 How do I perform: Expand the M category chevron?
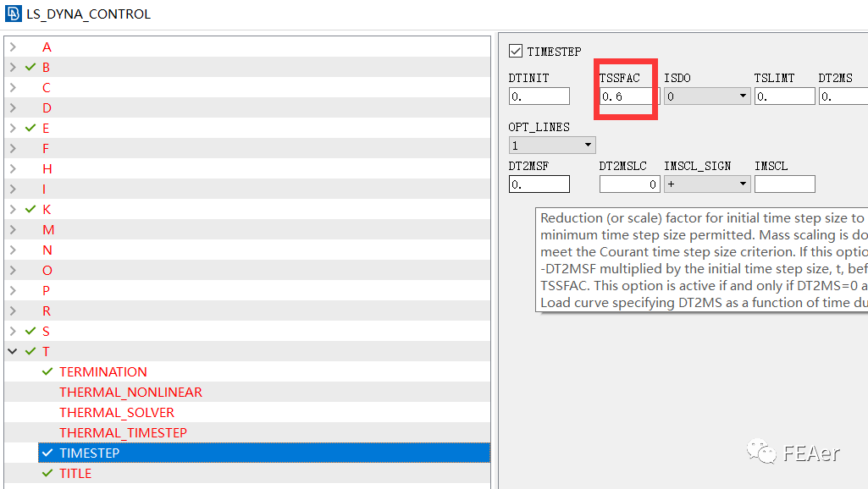(x=13, y=229)
